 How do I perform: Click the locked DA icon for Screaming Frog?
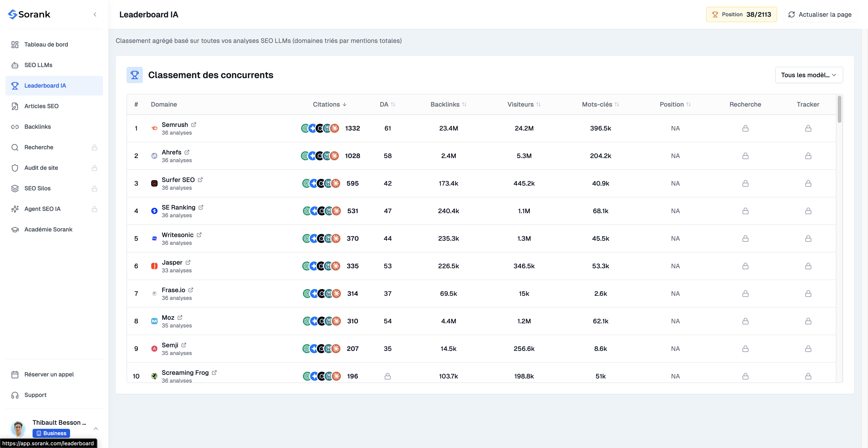pos(387,376)
